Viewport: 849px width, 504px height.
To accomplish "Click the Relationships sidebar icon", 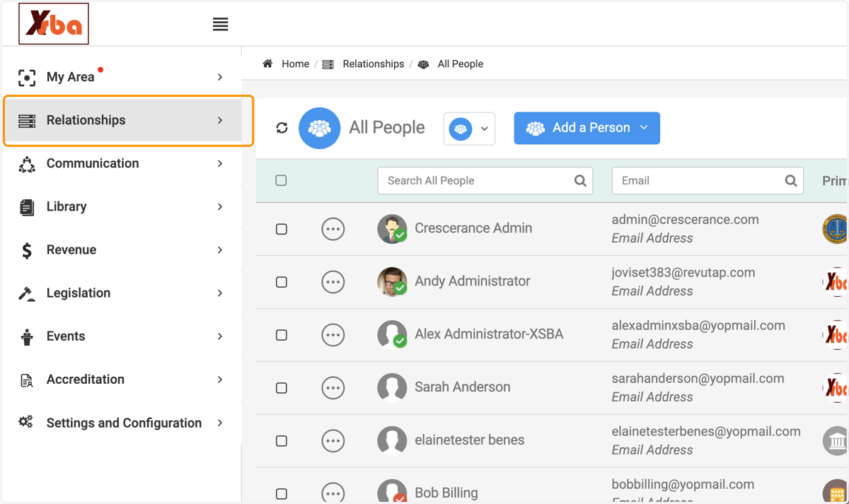I will (x=27, y=121).
